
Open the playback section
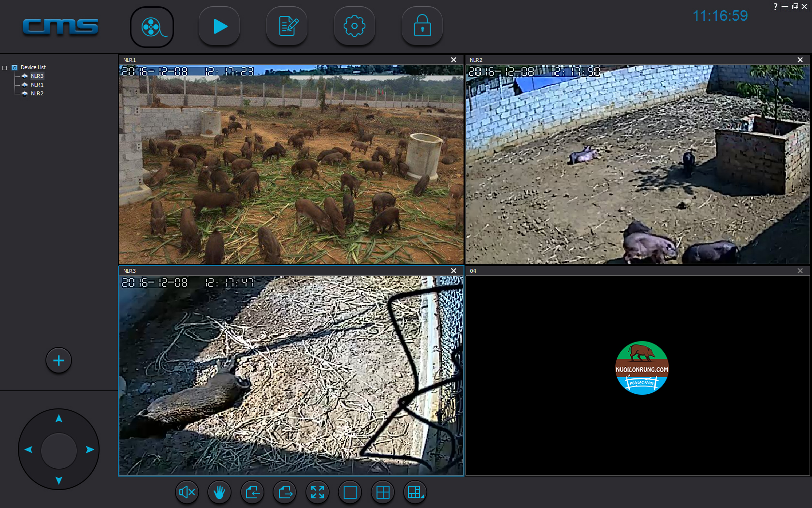(219, 27)
